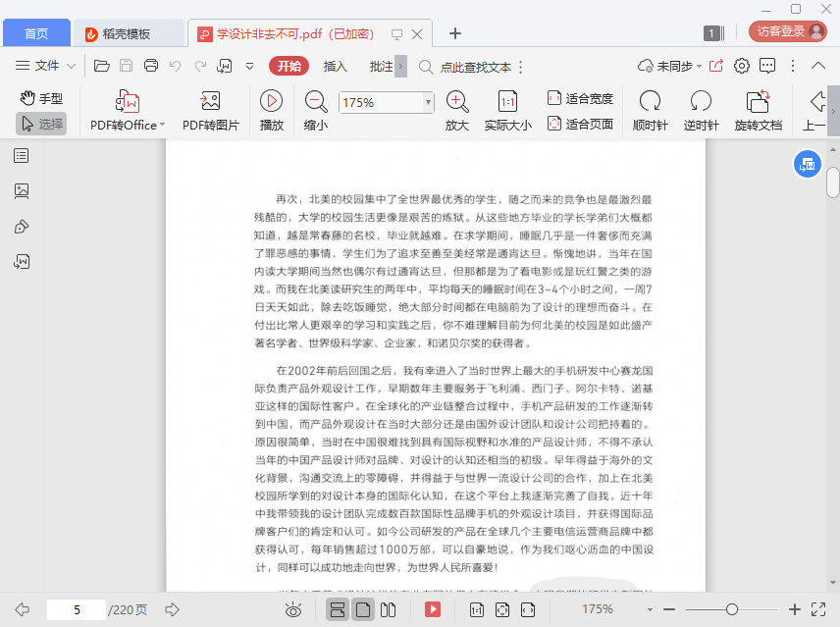This screenshot has height=627, width=840.
Task: Expand the 文件 menu arrow
Action: 71,67
